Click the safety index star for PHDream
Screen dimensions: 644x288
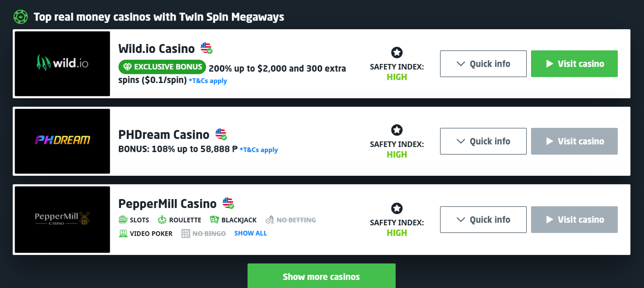[397, 130]
